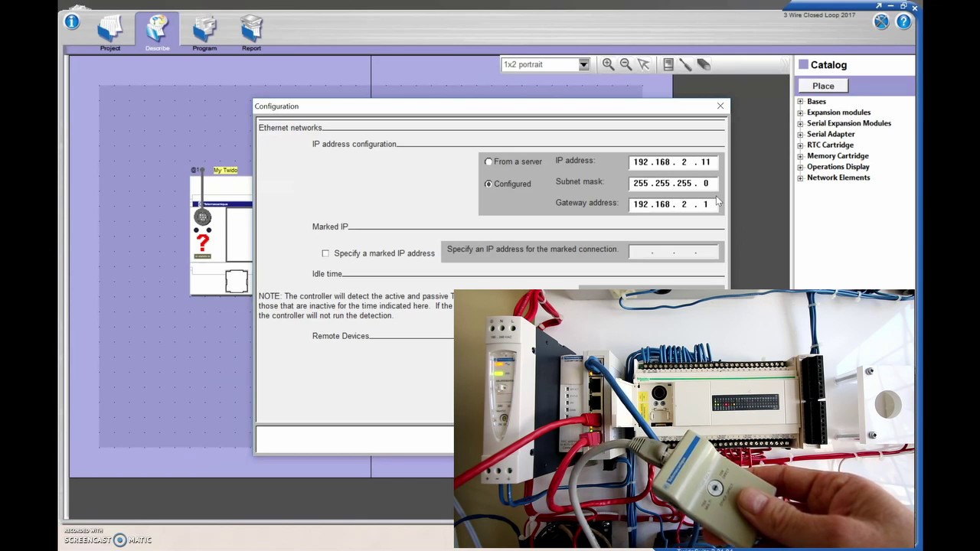Expand the RTC Cartridge node
This screenshot has width=980, height=551.
pyautogui.click(x=800, y=145)
